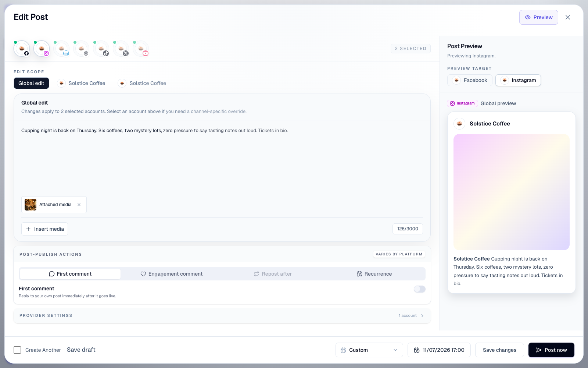Viewport: 588px width, 368px height.
Task: Click the Instagram badge in preview
Action: [x=462, y=103]
